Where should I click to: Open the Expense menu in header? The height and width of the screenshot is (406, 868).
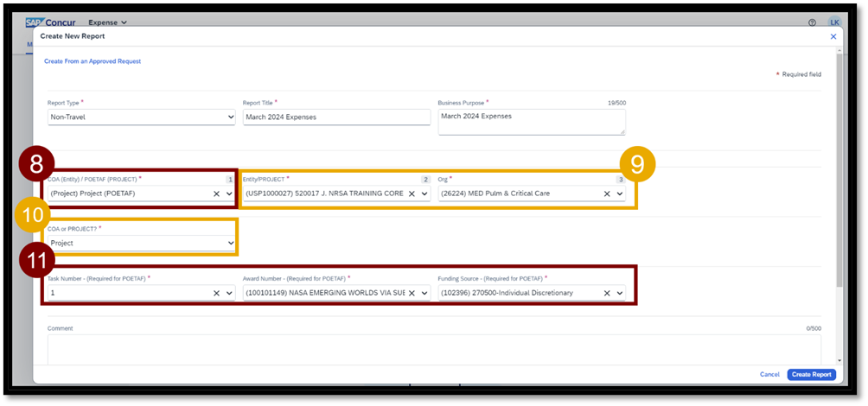(107, 22)
